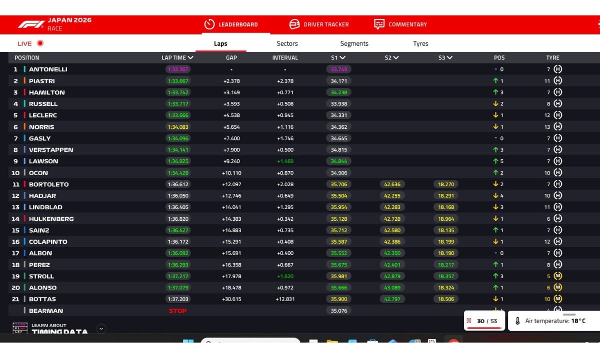
Task: Click the F1 logo in the header
Action: pos(31,24)
